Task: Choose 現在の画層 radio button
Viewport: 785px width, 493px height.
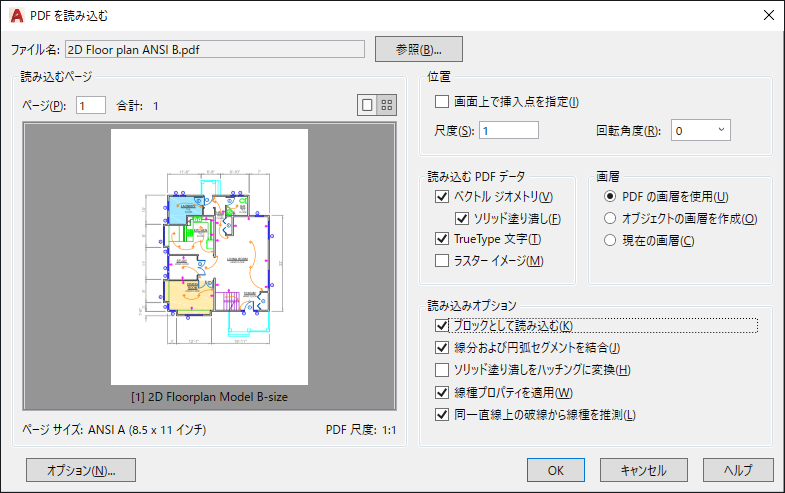Action: 610,240
